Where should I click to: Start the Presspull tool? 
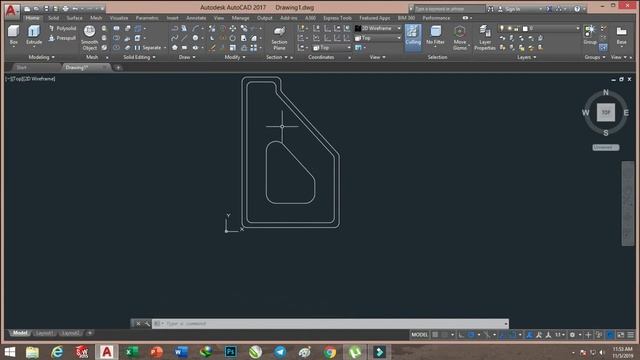(x=62, y=38)
